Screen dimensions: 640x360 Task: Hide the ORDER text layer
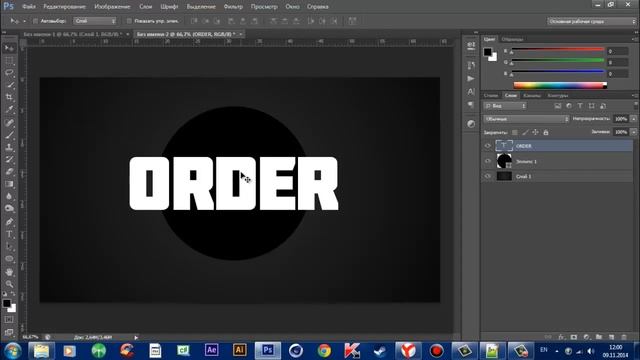[x=487, y=146]
